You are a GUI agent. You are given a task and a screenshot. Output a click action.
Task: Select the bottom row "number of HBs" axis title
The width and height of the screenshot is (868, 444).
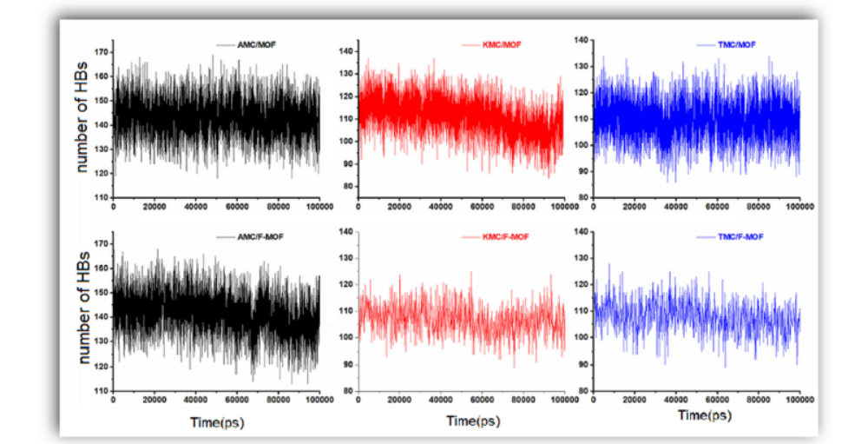82,315
